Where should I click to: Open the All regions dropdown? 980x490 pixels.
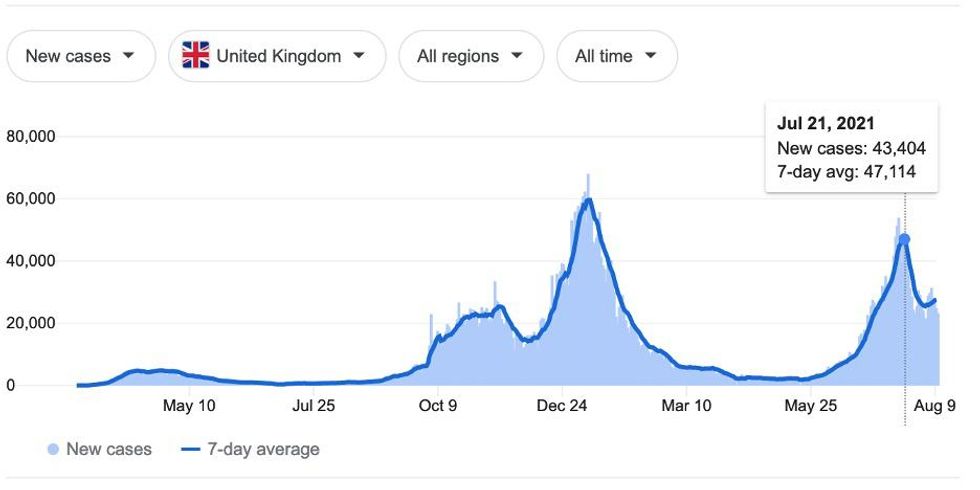(470, 56)
